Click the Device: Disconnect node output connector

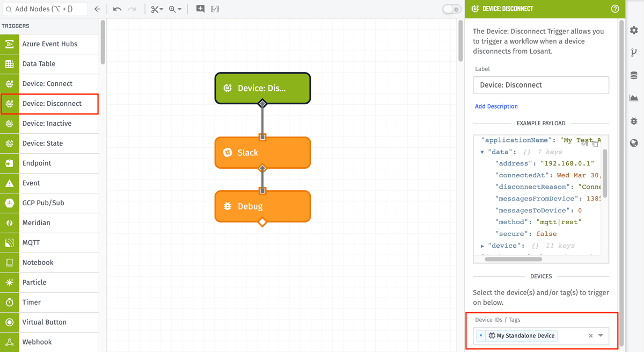(262, 103)
